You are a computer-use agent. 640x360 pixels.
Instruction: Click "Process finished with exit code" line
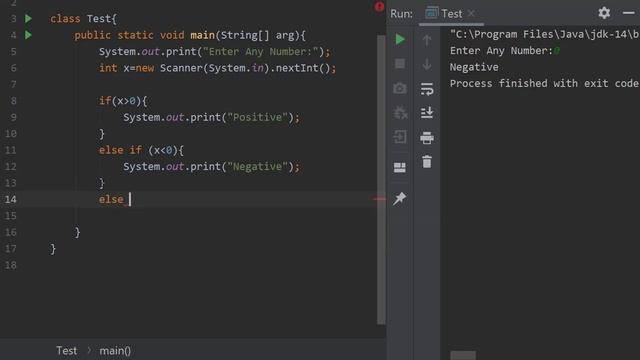coord(544,83)
